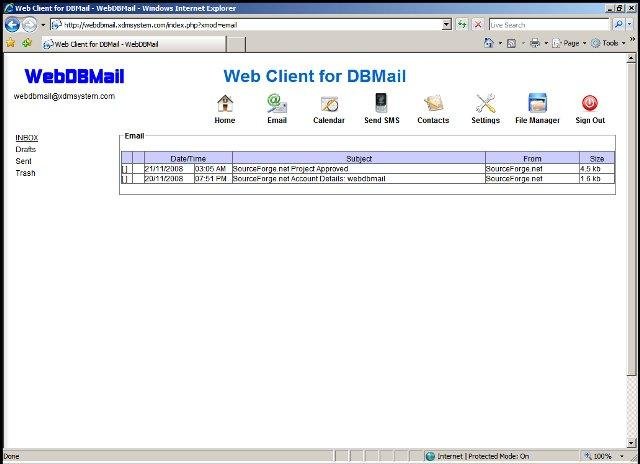Open the search provider dropdown arrow

[x=630, y=24]
